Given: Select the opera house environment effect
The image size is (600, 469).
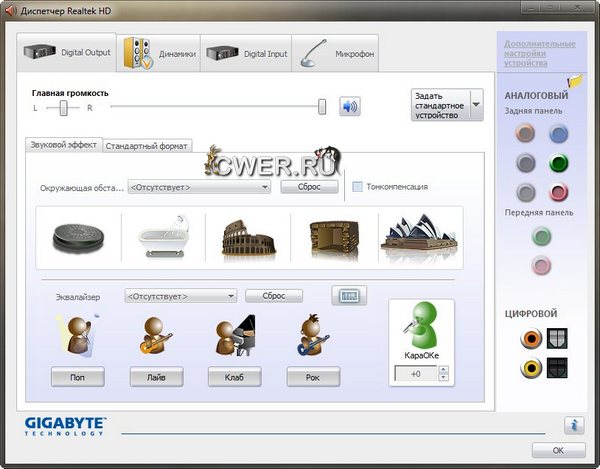Looking at the screenshot, I should (x=419, y=236).
